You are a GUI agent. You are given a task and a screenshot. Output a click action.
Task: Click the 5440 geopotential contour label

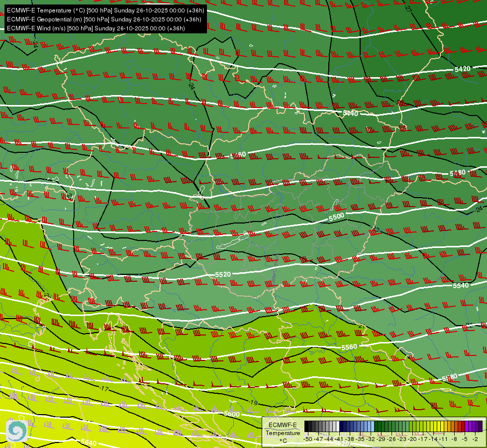click(x=350, y=113)
